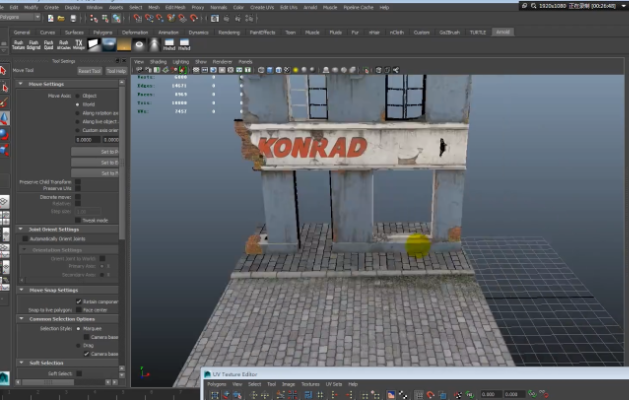This screenshot has height=400, width=629.
Task: Click the shelf options arrow at left
Action: tap(4, 51)
